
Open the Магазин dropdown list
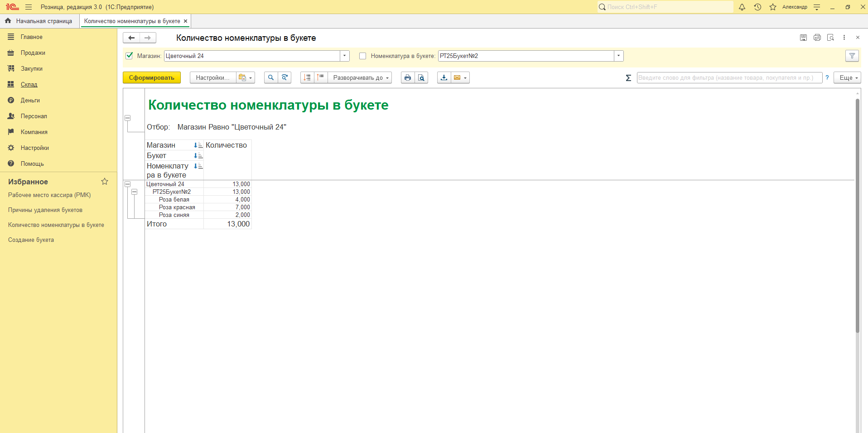(x=345, y=56)
